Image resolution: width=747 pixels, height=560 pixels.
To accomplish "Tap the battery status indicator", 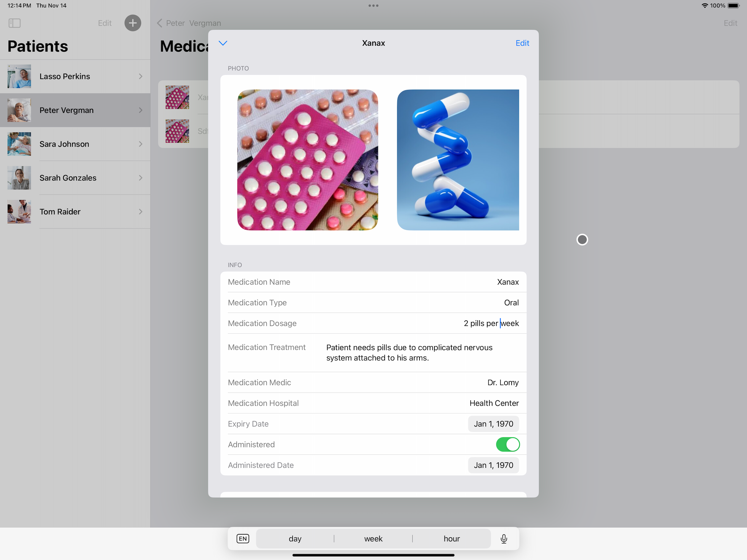I will 734,5.
